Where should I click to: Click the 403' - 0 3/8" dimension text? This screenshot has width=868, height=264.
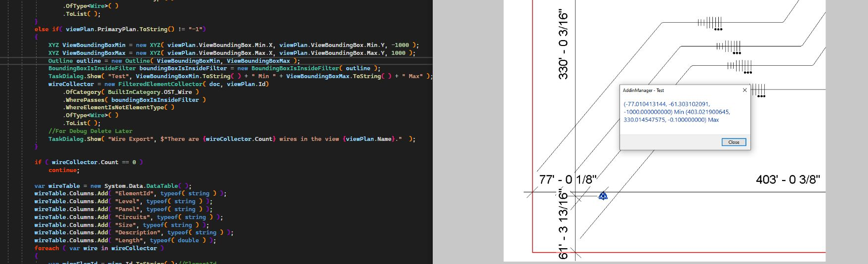[787, 179]
